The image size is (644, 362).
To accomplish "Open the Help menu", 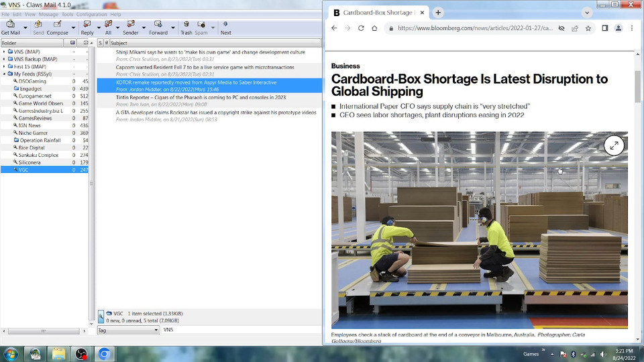I will (x=115, y=14).
